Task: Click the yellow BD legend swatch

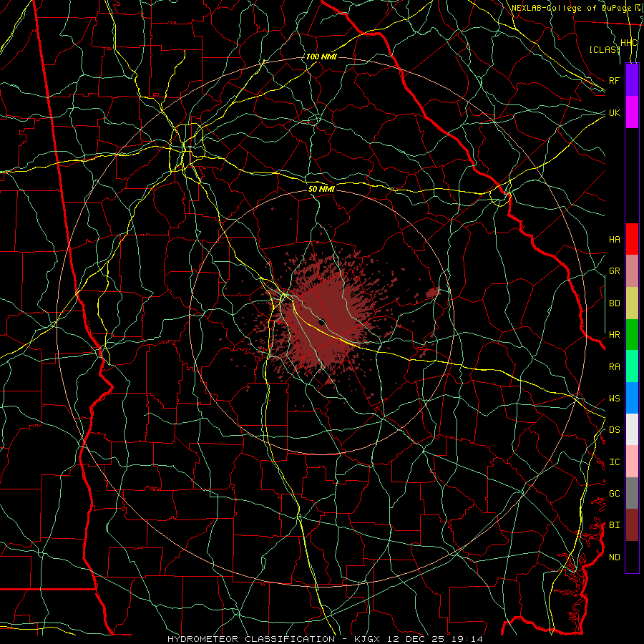Action: pos(632,303)
